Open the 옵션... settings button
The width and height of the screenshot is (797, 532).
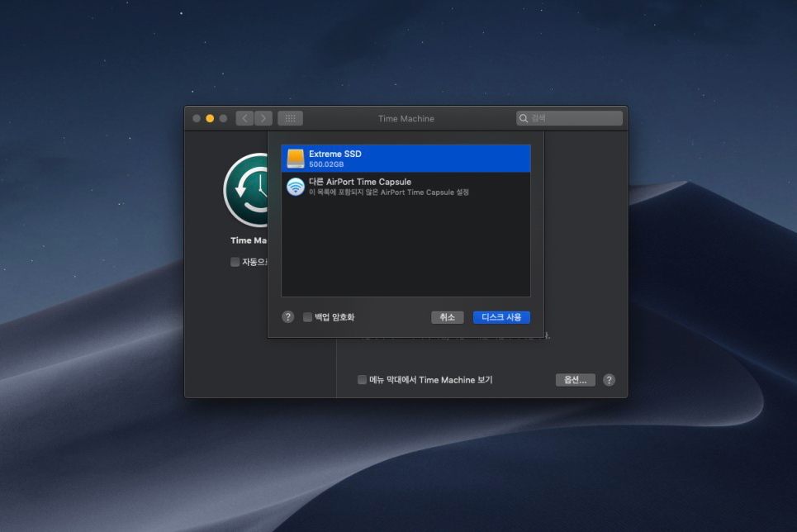pyautogui.click(x=575, y=380)
